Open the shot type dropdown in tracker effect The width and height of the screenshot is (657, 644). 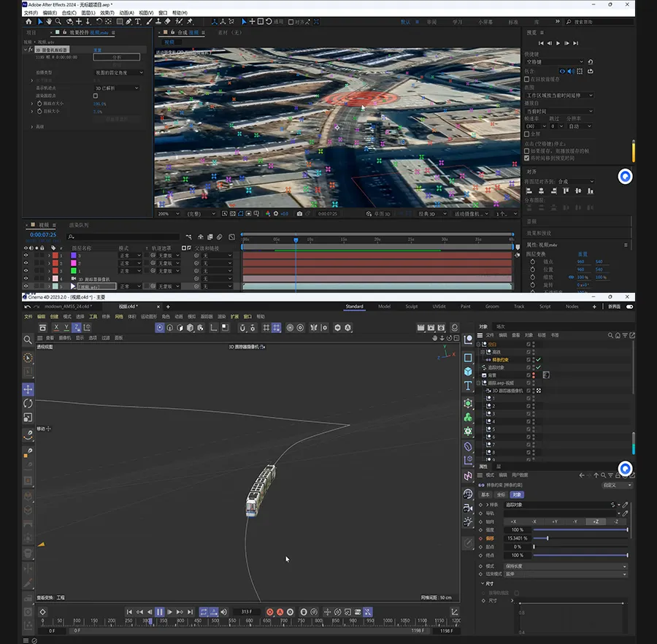118,72
